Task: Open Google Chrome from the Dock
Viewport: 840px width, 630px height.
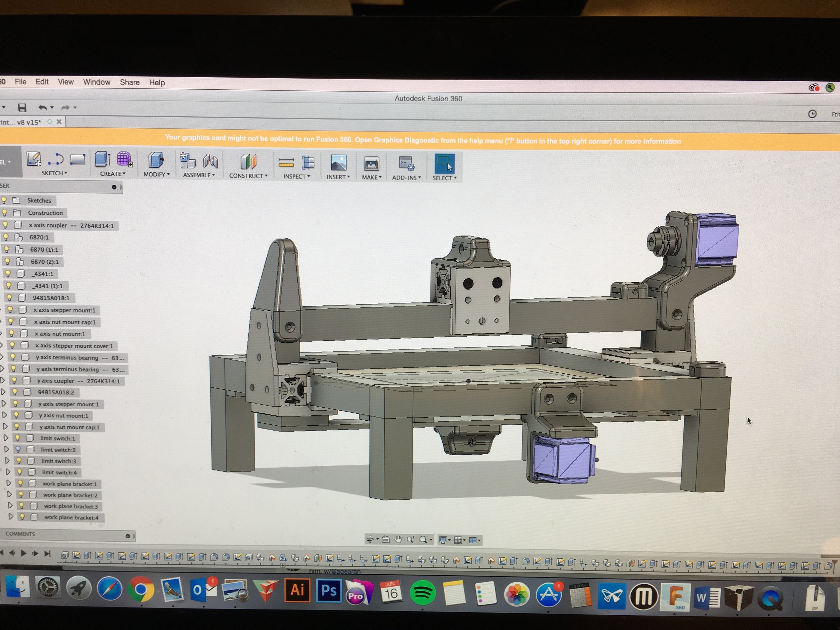Action: 141,589
